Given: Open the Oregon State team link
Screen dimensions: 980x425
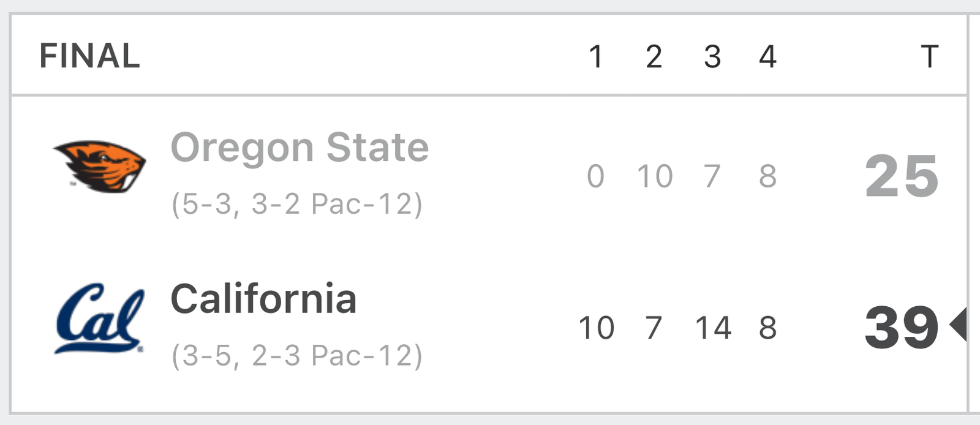Looking at the screenshot, I should [x=300, y=148].
